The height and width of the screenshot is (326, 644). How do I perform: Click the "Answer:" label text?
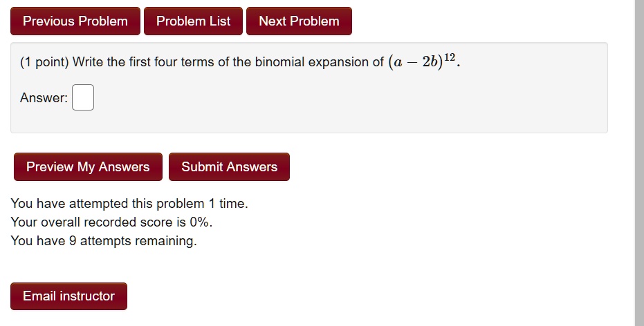point(44,97)
